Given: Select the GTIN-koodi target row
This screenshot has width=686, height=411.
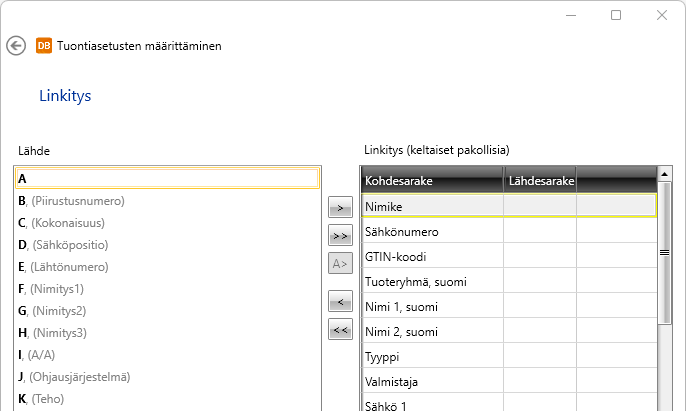Looking at the screenshot, I should coord(431,256).
